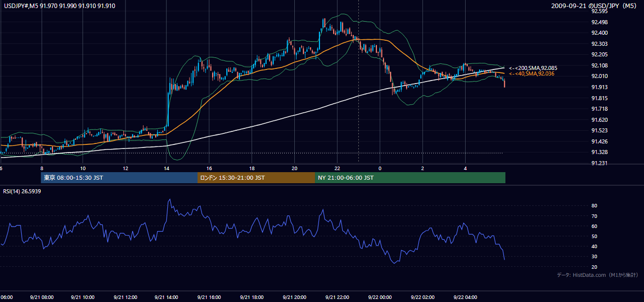The width and height of the screenshot is (644, 302).
Task: Click price level 91.426 on the axis
Action: pos(600,141)
